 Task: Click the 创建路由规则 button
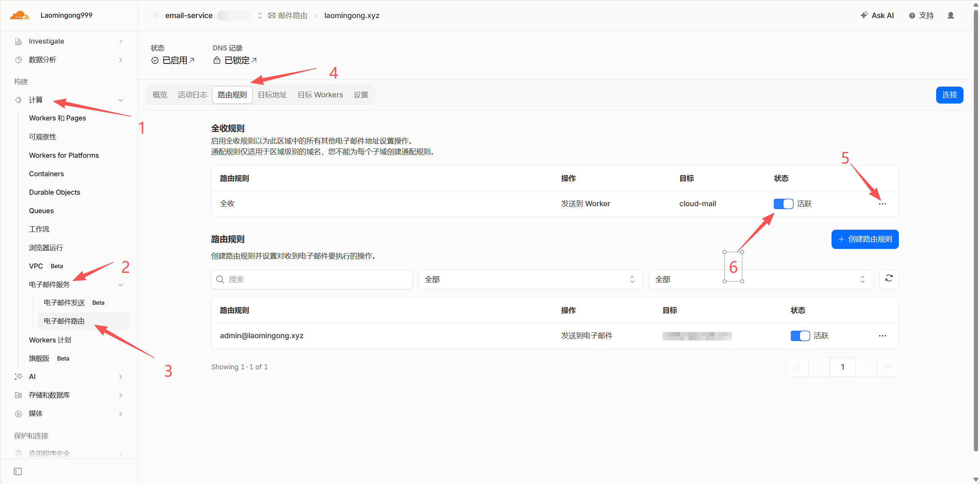865,239
